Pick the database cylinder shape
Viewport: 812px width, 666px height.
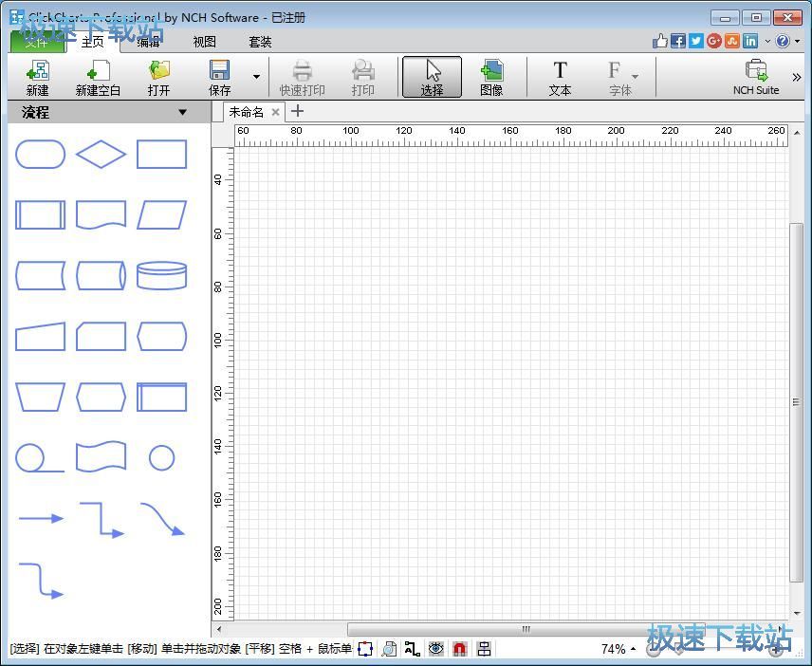point(161,275)
